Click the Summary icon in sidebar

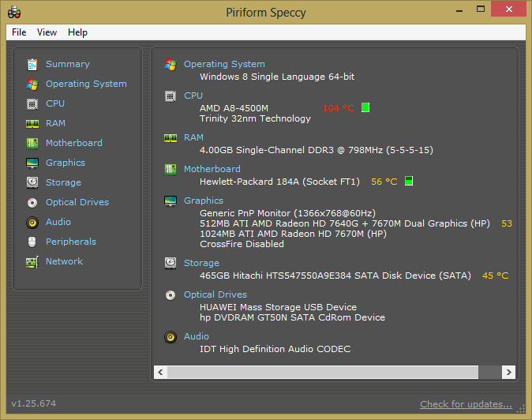[x=32, y=64]
